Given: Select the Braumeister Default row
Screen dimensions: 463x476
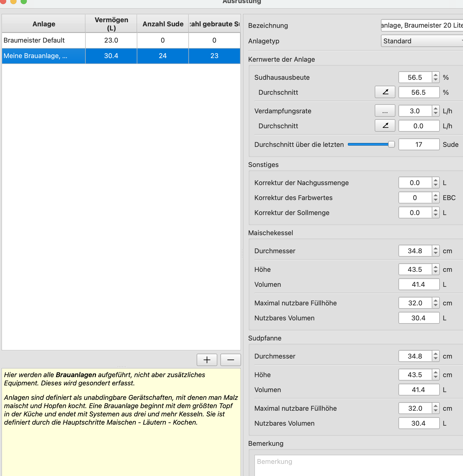Looking at the screenshot, I should [44, 40].
